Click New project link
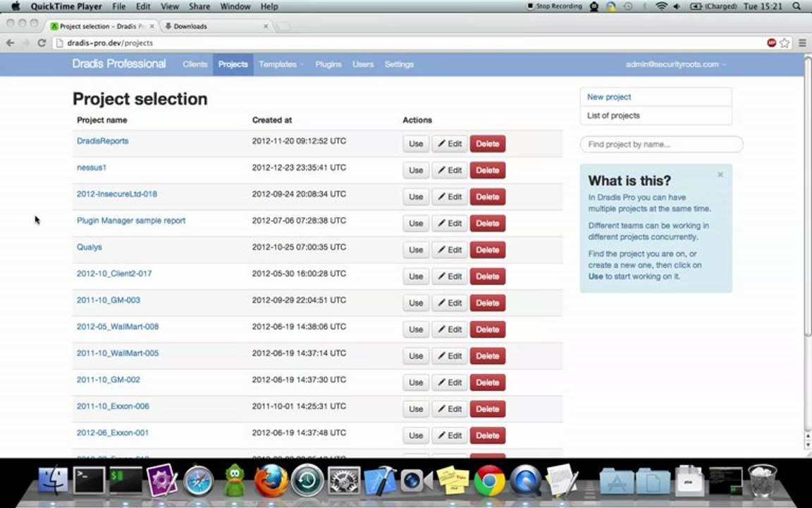 click(x=609, y=97)
